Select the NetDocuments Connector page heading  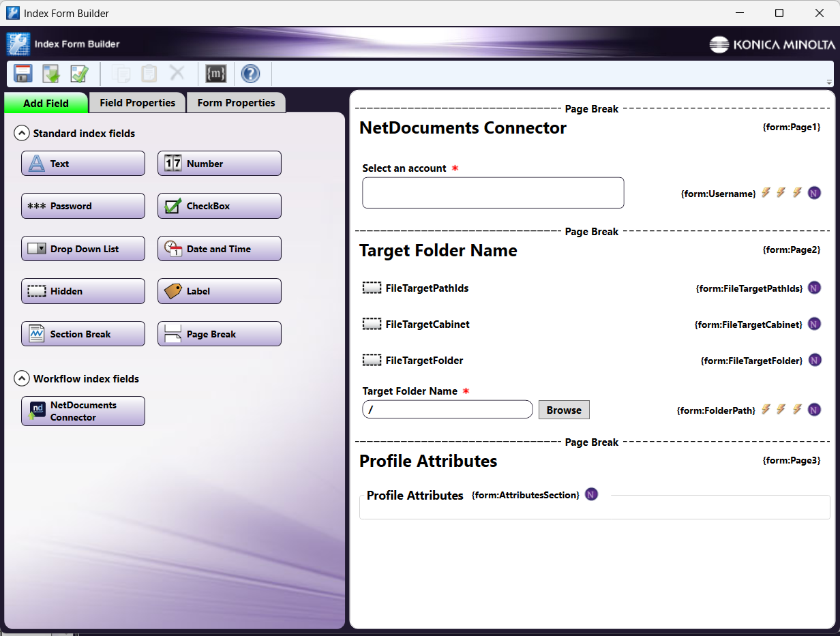(x=463, y=127)
